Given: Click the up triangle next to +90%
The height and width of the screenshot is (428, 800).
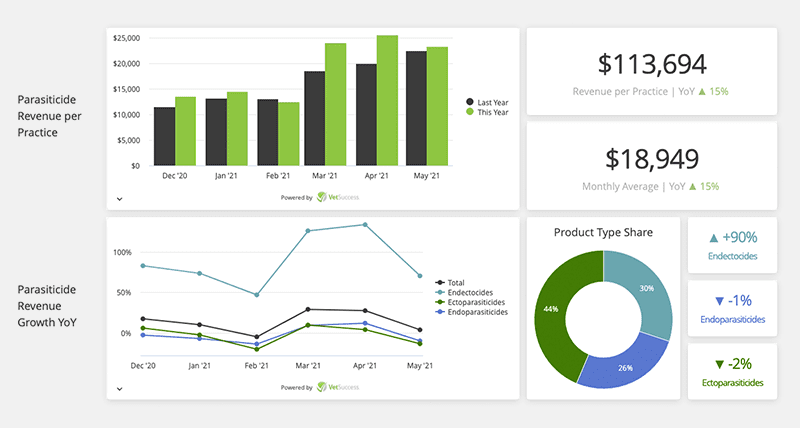Looking at the screenshot, I should (712, 238).
